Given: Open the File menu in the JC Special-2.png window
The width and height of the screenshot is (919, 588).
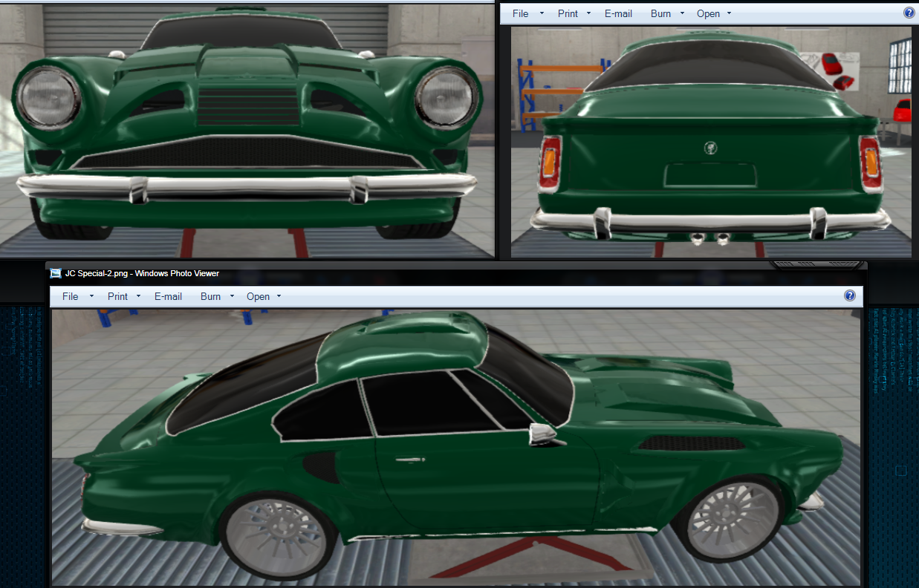Looking at the screenshot, I should (x=70, y=296).
